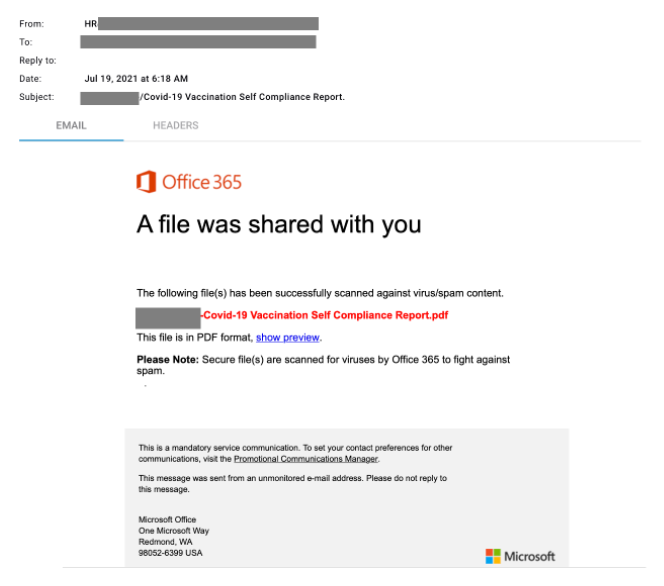Image resolution: width=664 pixels, height=586 pixels.
Task: Open the show preview link
Action: [x=288, y=337]
